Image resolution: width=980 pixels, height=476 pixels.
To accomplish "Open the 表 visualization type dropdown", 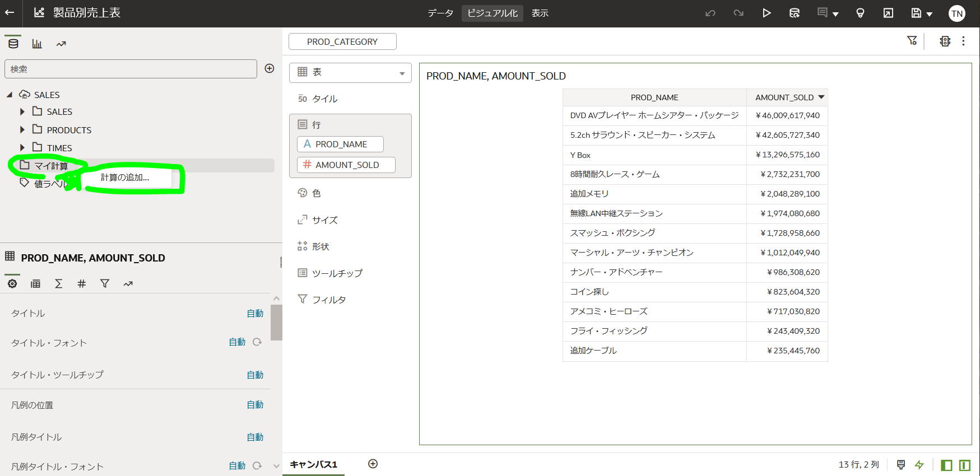I will (350, 73).
